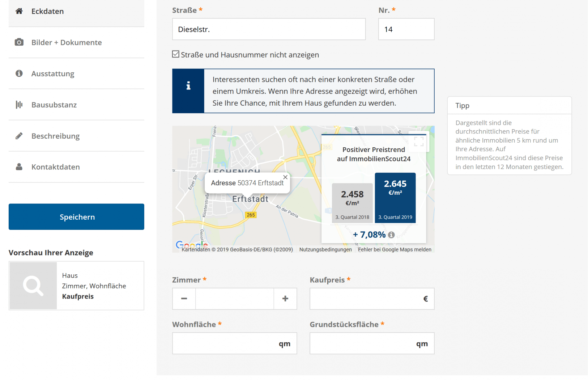Click into the Wohnfläche input field
Viewport: 588px width, 380px height.
235,343
